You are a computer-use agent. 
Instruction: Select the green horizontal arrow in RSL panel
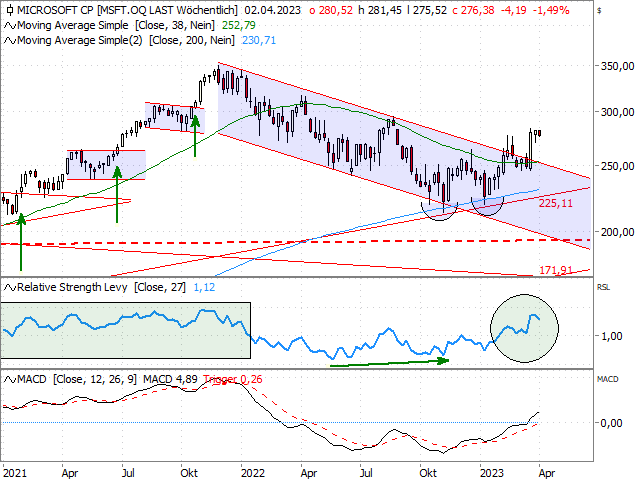389,362
